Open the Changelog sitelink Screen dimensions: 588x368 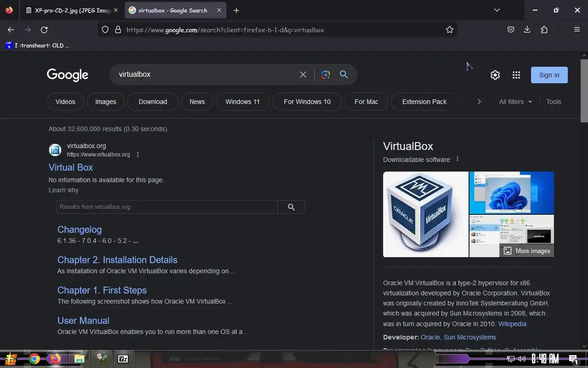[x=79, y=230]
